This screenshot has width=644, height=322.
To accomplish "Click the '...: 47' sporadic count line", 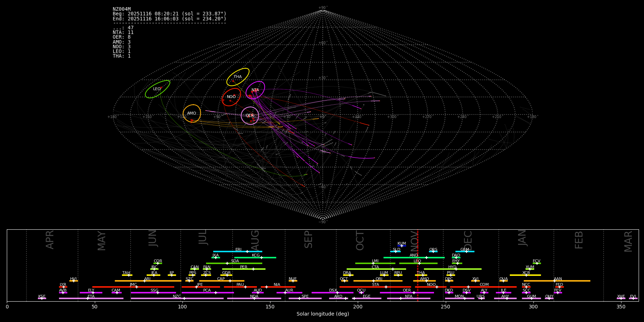I will click(123, 28).
